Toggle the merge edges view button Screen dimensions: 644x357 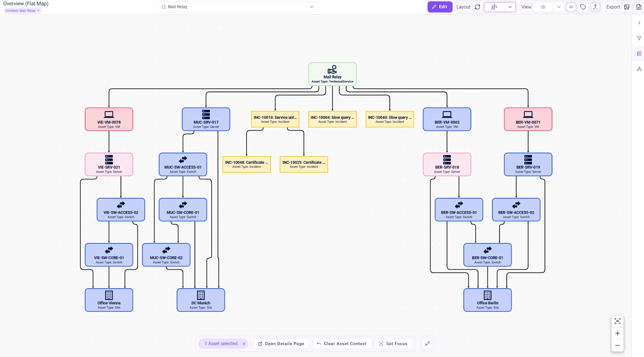coord(595,7)
